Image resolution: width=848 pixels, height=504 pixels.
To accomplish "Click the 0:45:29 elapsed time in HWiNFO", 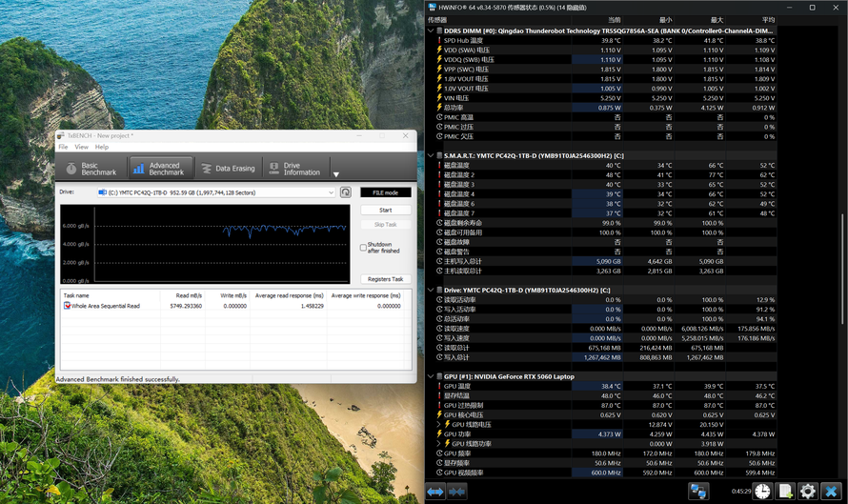I will (741, 492).
